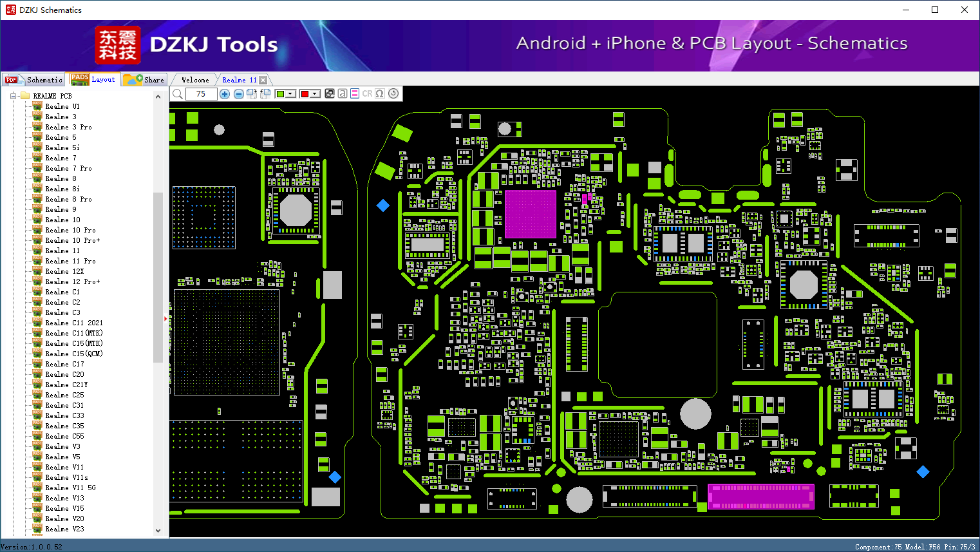Screen dimensions: 980x552
Task: Click the blue diamond marker at bottom right of the board
Action: tap(923, 471)
